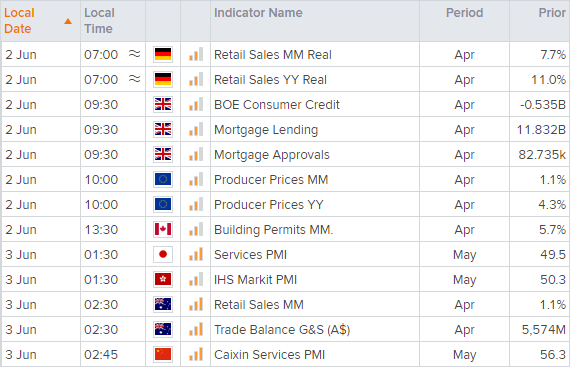This screenshot has width=570, height=367.
Task: Open the Mortgage Approvals indicator
Action: point(272,155)
